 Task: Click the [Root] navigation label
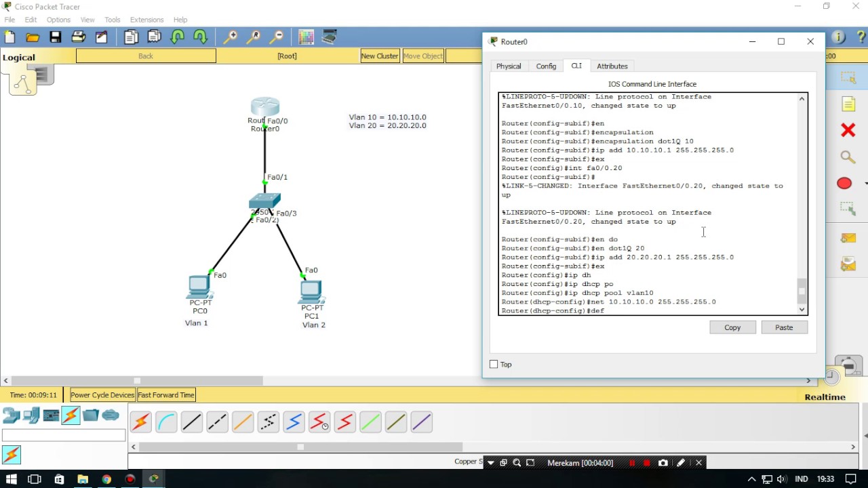[x=287, y=56]
